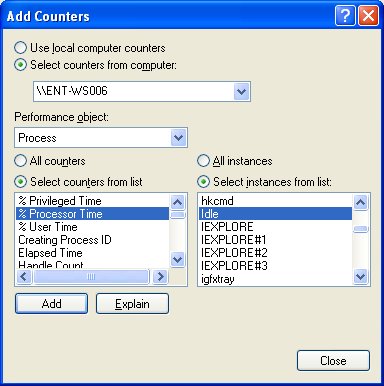Click counter list scroll right arrow
The height and width of the screenshot is (386, 384).
(x=160, y=276)
